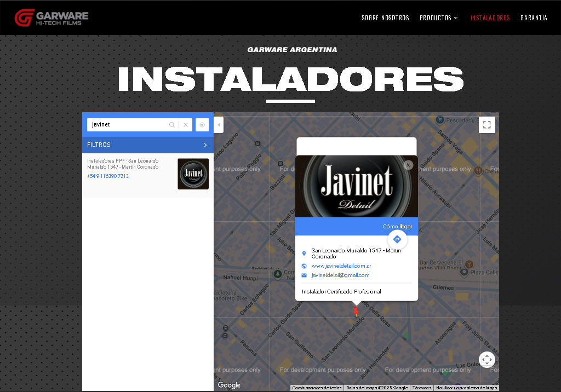
Task: Click the Google logo on the map
Action: click(228, 385)
